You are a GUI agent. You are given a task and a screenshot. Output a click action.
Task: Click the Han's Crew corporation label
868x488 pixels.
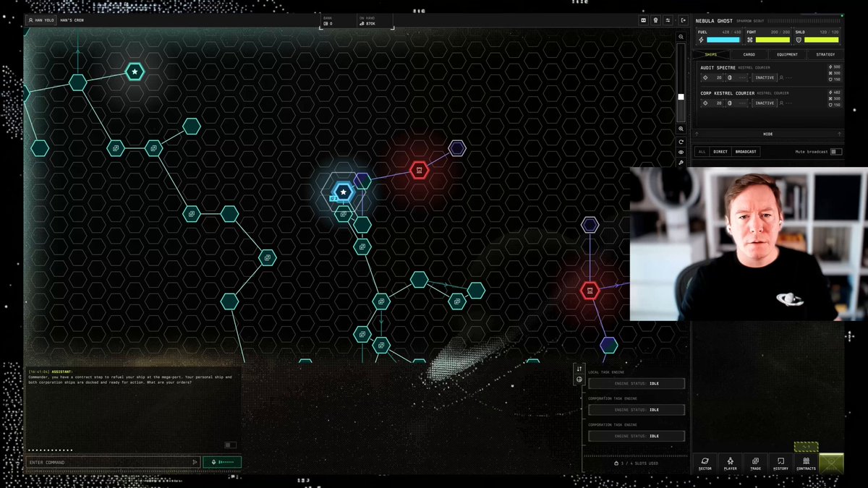pyautogui.click(x=72, y=20)
